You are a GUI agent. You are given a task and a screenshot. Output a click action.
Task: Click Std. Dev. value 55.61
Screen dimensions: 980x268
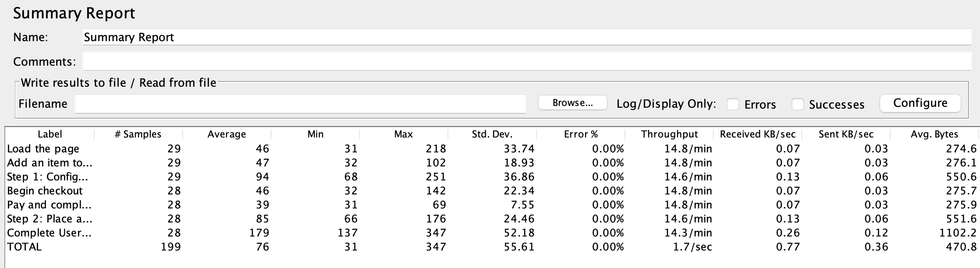click(519, 247)
